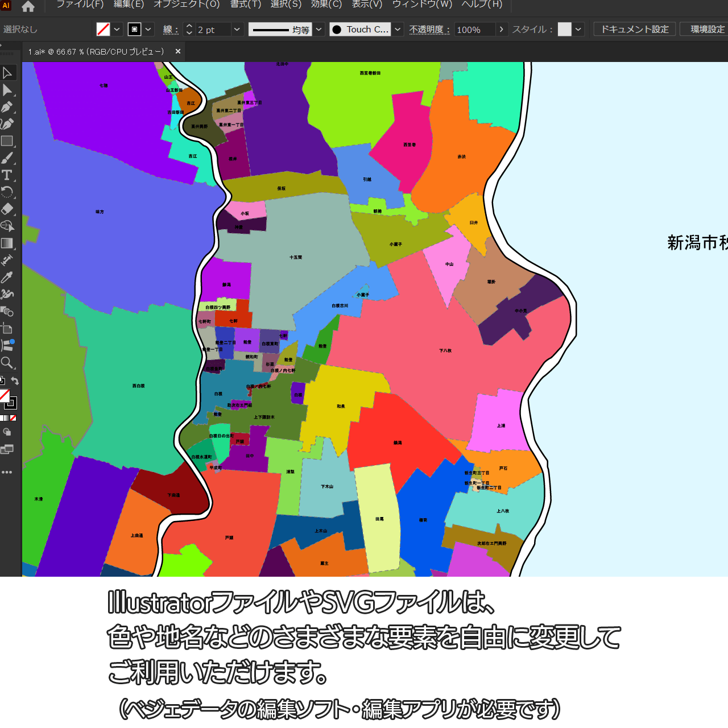Expand the Touch Calligraphy brush dropdown

398,30
